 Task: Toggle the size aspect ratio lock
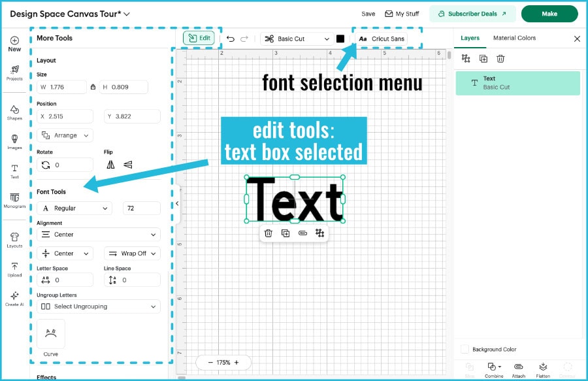(93, 87)
